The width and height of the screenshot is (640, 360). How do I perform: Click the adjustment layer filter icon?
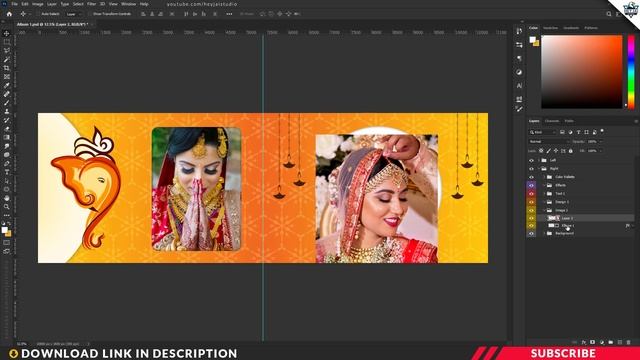coord(570,132)
